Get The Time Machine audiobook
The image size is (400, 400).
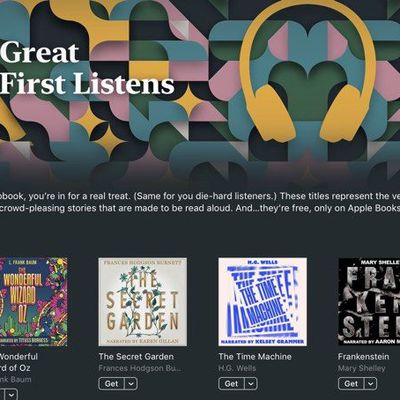pyautogui.click(x=232, y=384)
